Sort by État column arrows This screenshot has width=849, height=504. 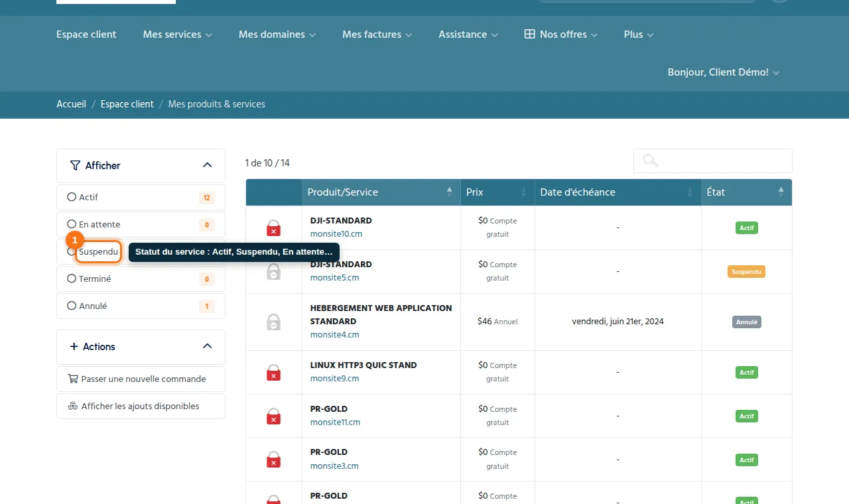[x=781, y=192]
